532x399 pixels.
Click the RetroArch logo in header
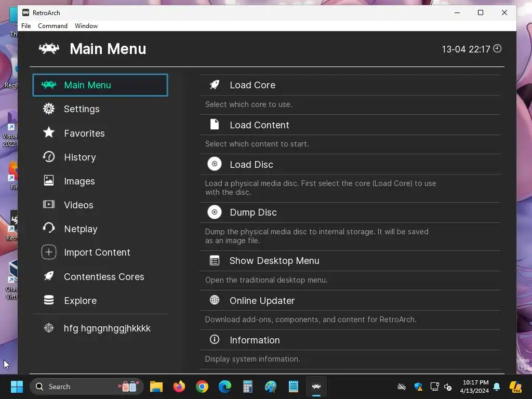point(49,48)
